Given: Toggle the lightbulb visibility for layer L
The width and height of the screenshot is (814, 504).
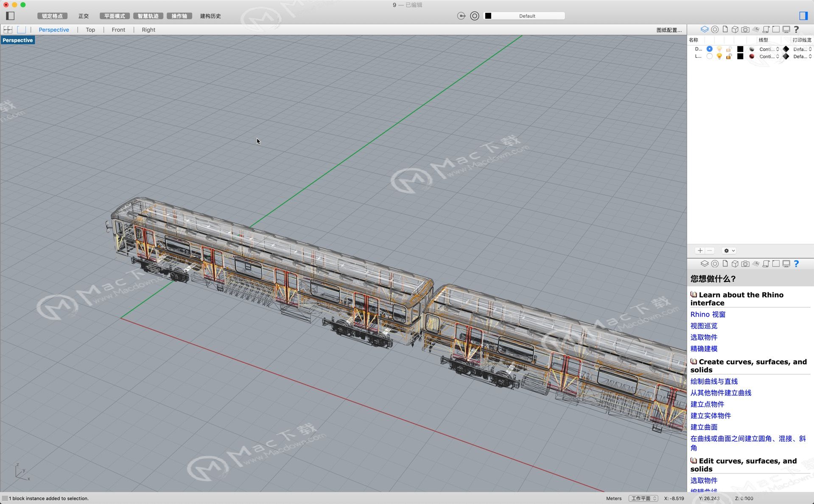Looking at the screenshot, I should pos(719,56).
